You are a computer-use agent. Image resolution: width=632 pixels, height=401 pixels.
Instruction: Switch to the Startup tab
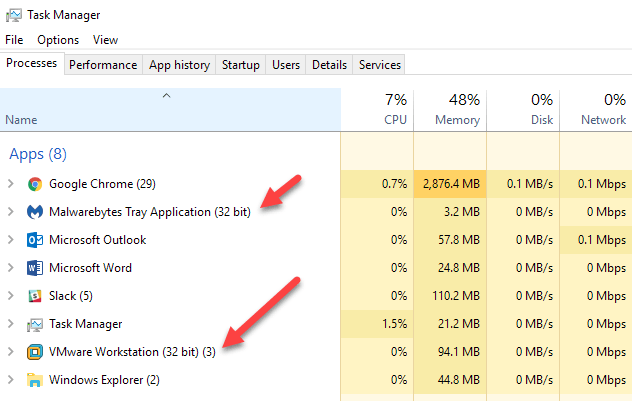pos(241,65)
